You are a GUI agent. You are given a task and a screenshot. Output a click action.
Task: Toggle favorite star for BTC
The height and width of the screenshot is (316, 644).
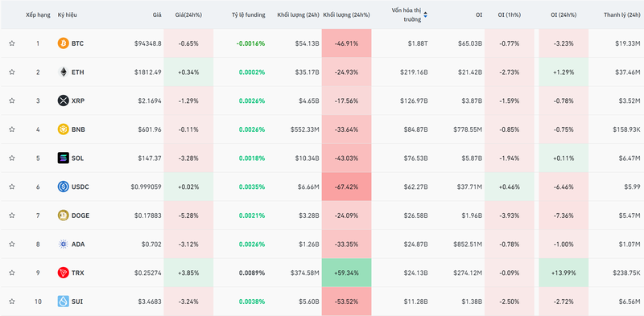tap(12, 43)
